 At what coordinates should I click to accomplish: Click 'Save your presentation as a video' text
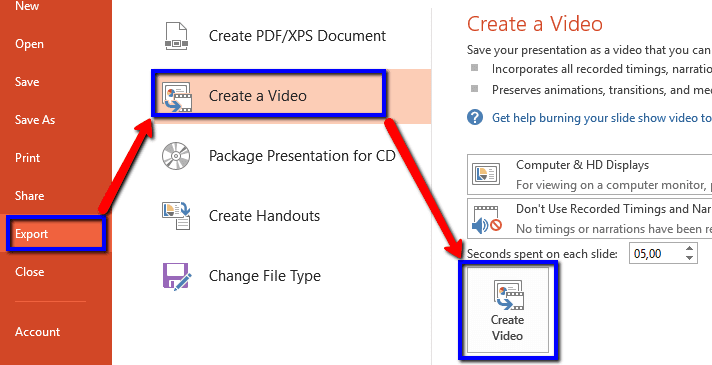pyautogui.click(x=589, y=49)
